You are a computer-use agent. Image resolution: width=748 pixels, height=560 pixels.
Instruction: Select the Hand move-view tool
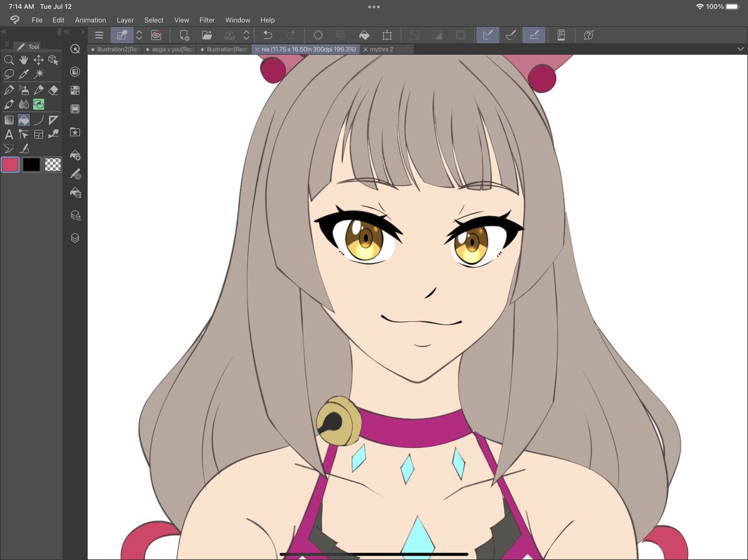point(24,60)
